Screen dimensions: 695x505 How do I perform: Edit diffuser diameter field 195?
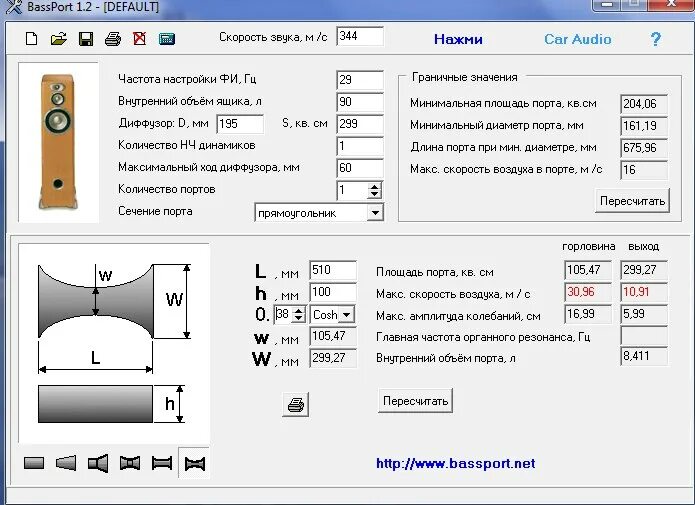[240, 124]
